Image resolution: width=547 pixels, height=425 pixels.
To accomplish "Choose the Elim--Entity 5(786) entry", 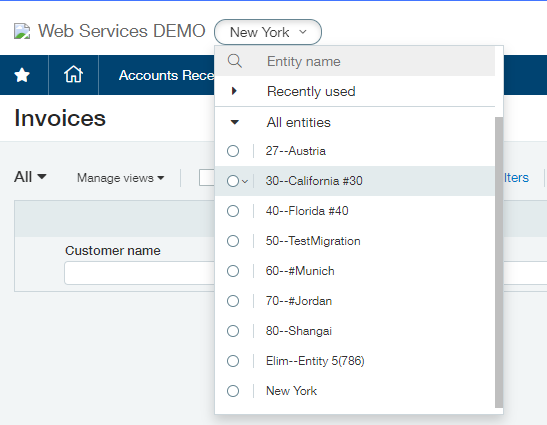I will [x=315, y=361].
